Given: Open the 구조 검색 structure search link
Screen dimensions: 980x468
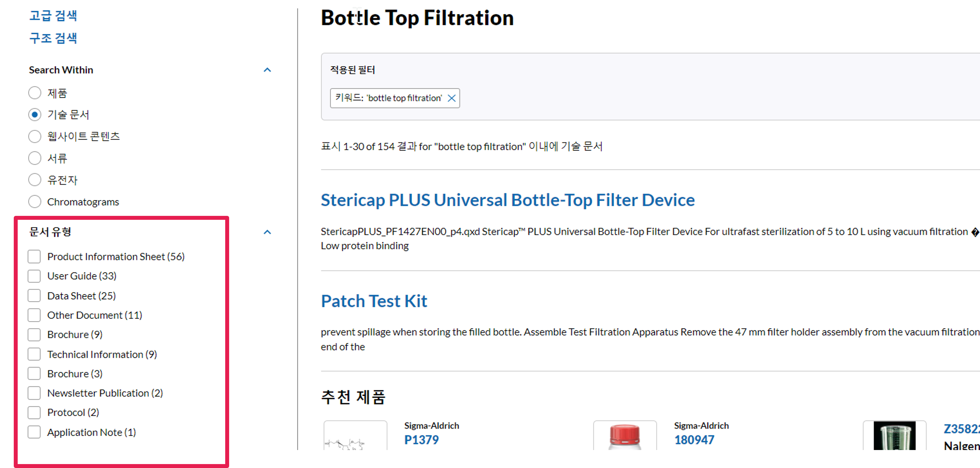Looking at the screenshot, I should click(53, 38).
